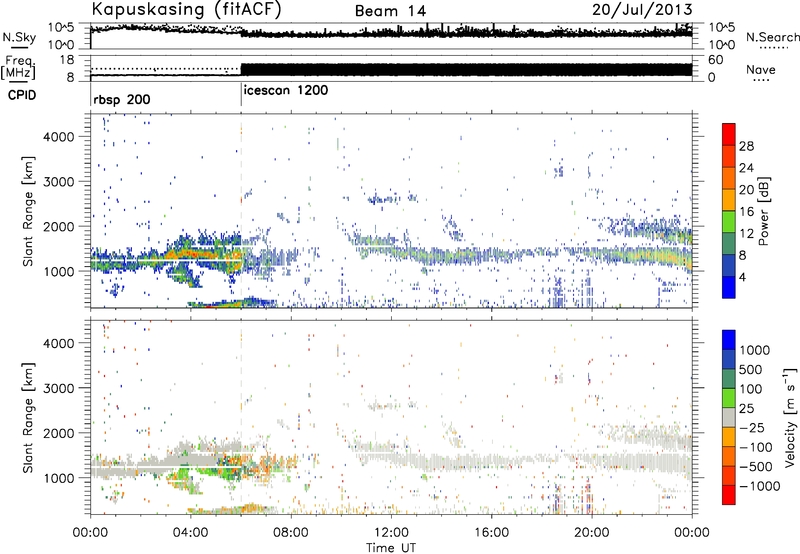This screenshot has width=800, height=554.
Task: Click the 20:00 time tick label
Action: [x=592, y=533]
